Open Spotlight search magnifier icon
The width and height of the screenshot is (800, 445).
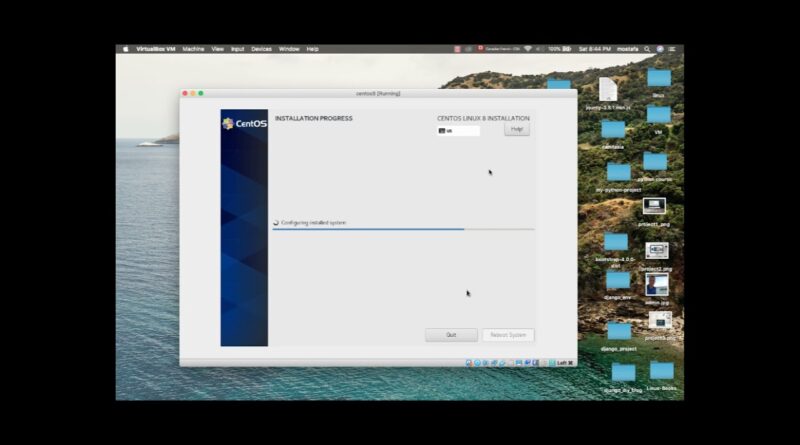tap(647, 49)
